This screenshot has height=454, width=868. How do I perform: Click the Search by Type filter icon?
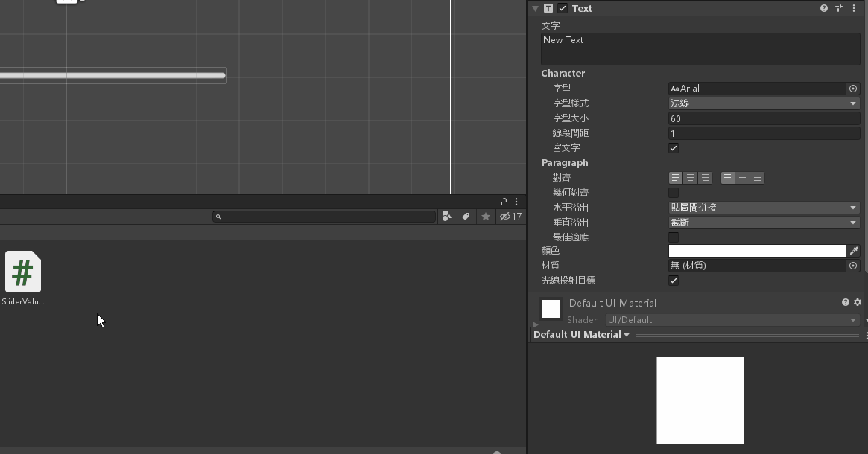point(446,217)
